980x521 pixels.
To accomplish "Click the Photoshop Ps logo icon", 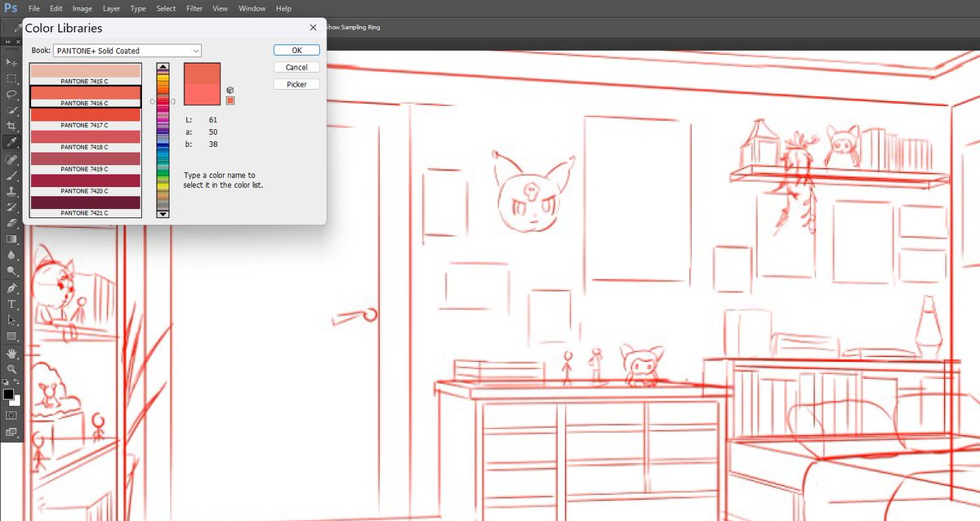I will tap(10, 8).
